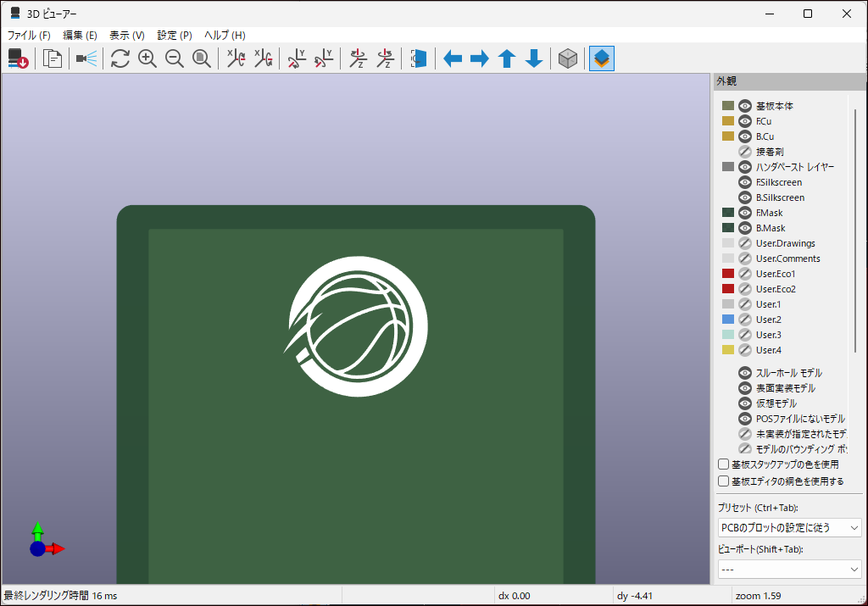
Task: Click the copy 3D image to clipboard icon
Action: pyautogui.click(x=53, y=58)
